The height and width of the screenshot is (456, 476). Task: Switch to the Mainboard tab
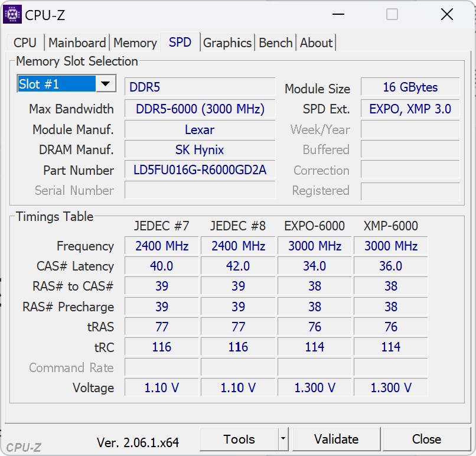[77, 43]
